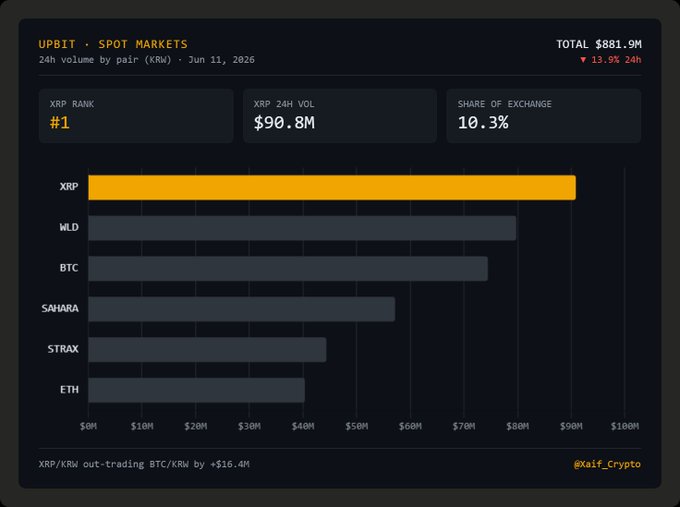Select the STRAX volume bar
Screen dimensions: 680x507
coord(207,350)
